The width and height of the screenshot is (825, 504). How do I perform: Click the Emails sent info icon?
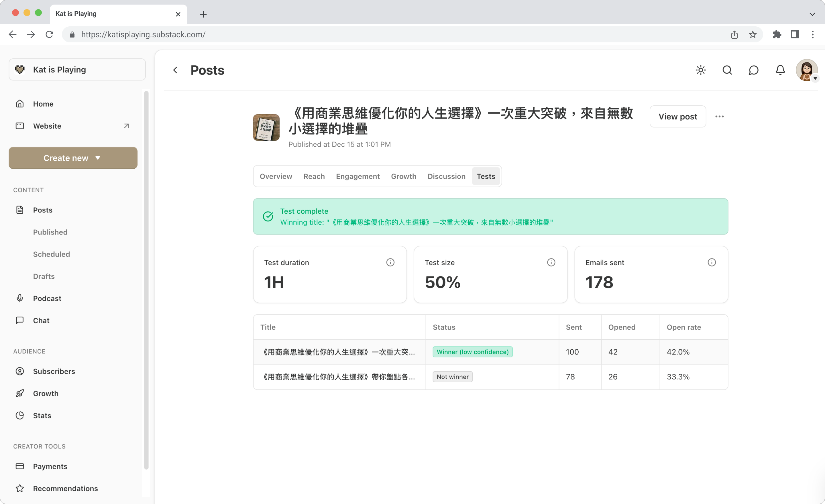pyautogui.click(x=712, y=262)
